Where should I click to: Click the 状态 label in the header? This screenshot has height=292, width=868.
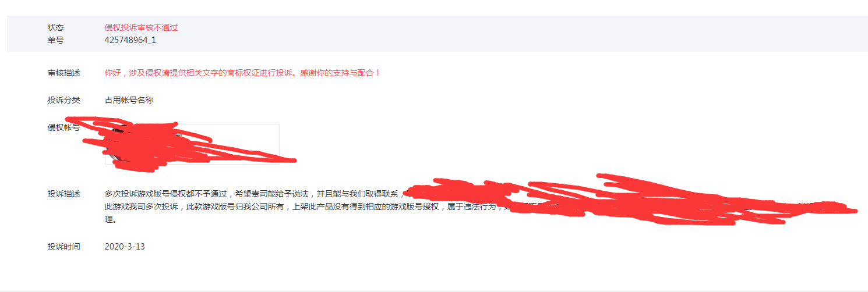pos(56,27)
